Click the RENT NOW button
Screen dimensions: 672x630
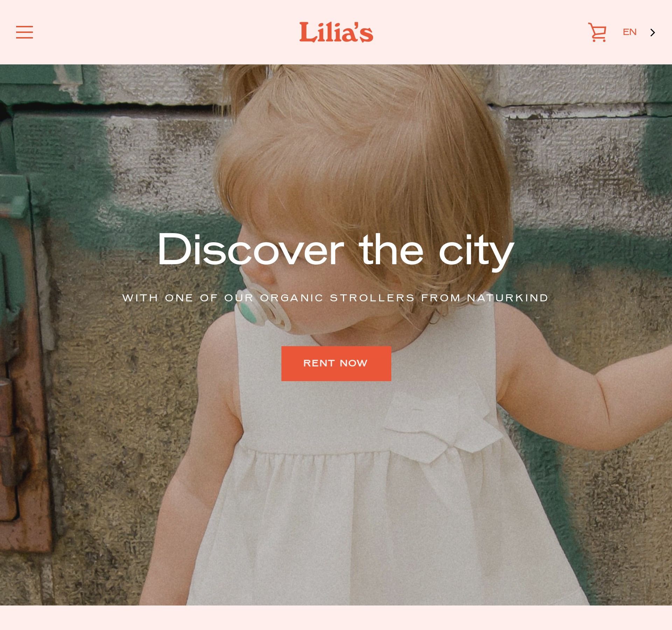click(x=336, y=363)
